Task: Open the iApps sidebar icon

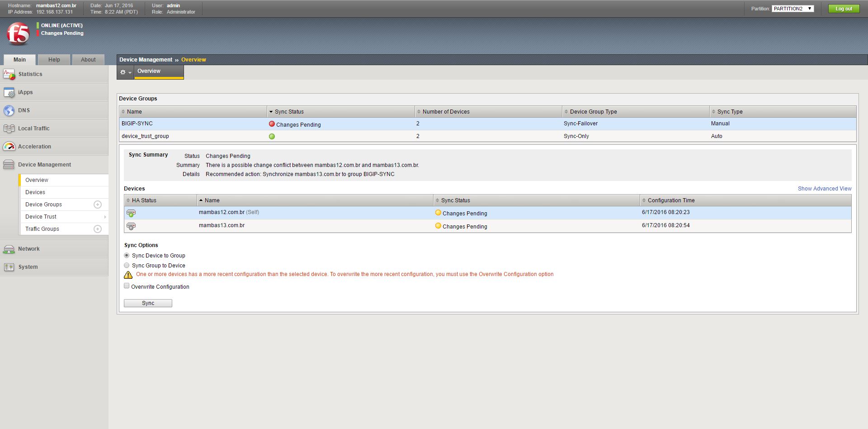Action: point(9,92)
